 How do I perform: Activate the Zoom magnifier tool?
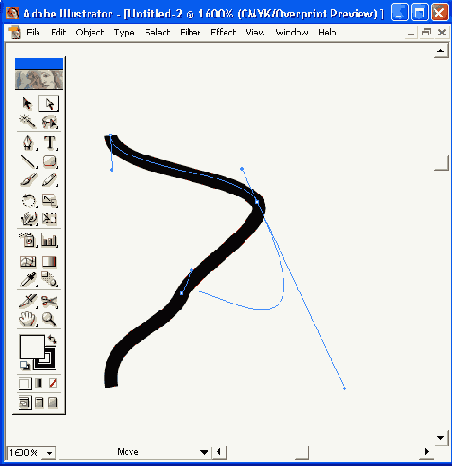[49, 319]
